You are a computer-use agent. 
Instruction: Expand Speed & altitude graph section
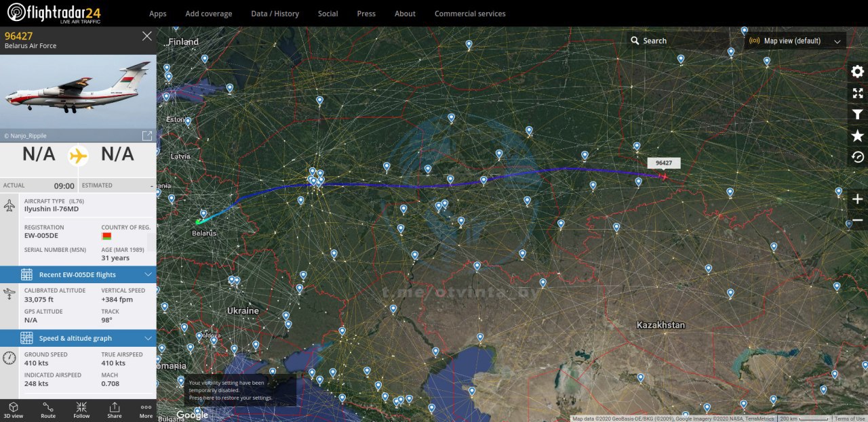(78, 338)
